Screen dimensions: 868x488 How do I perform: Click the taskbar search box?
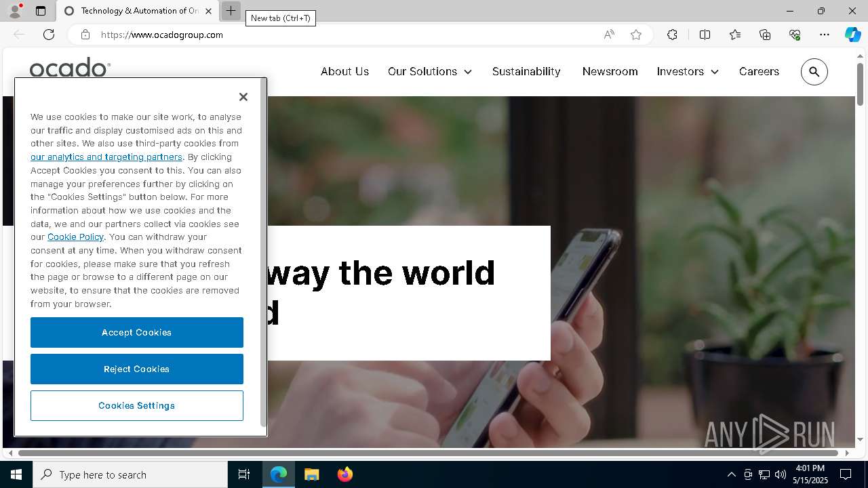(x=130, y=474)
